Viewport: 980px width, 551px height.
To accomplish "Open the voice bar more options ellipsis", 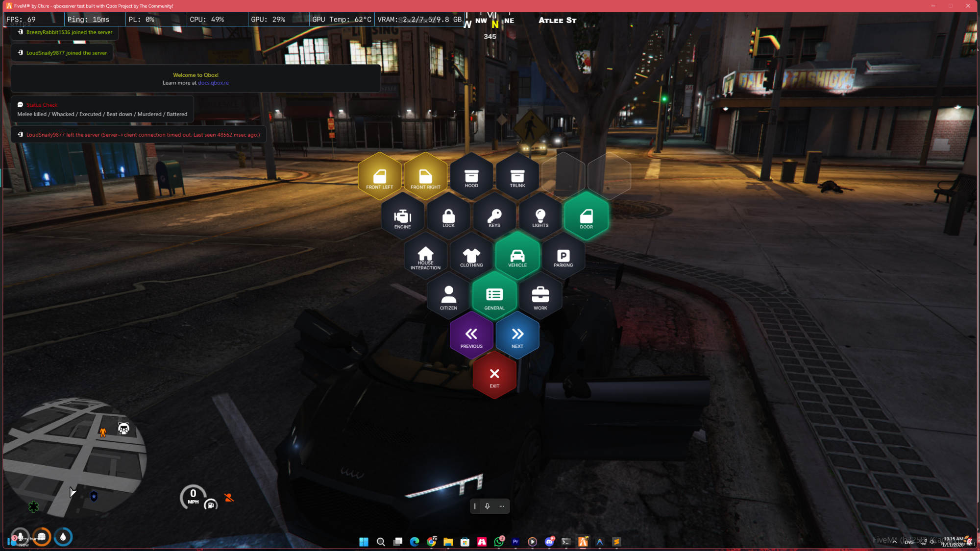I will pyautogui.click(x=502, y=506).
